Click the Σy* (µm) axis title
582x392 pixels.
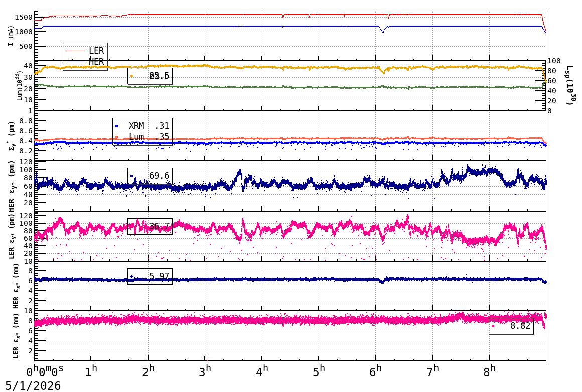click(x=11, y=136)
